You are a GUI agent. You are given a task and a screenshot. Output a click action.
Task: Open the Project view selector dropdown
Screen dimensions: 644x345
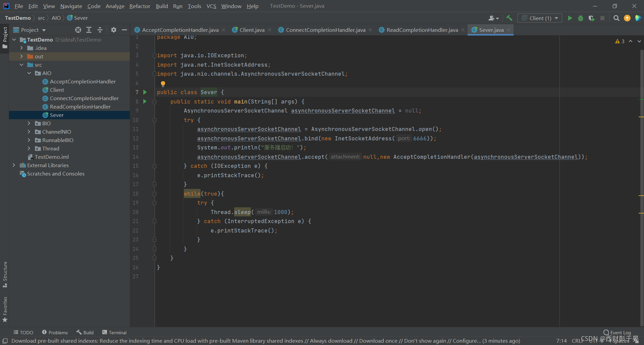(30, 30)
